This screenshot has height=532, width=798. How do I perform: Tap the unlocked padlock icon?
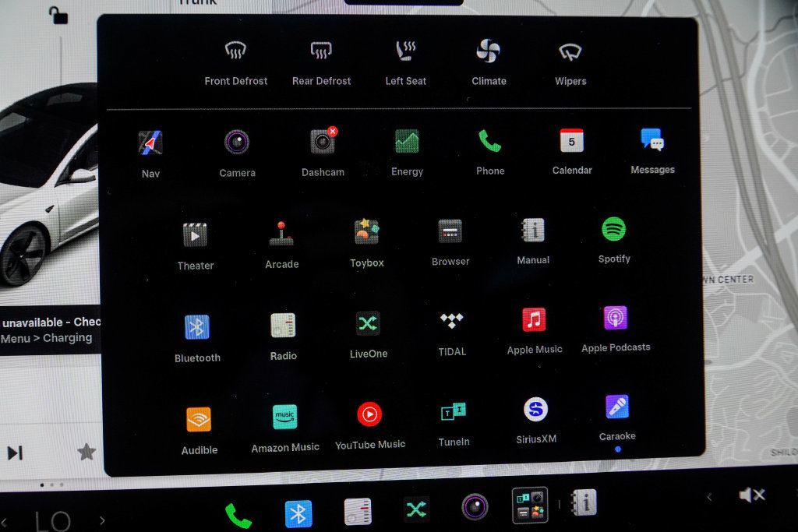(58, 15)
